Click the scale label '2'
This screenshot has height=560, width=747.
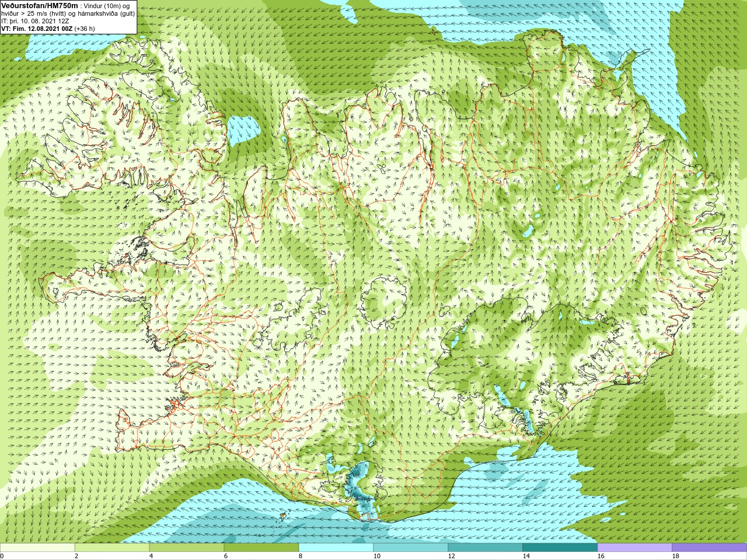pos(76,556)
